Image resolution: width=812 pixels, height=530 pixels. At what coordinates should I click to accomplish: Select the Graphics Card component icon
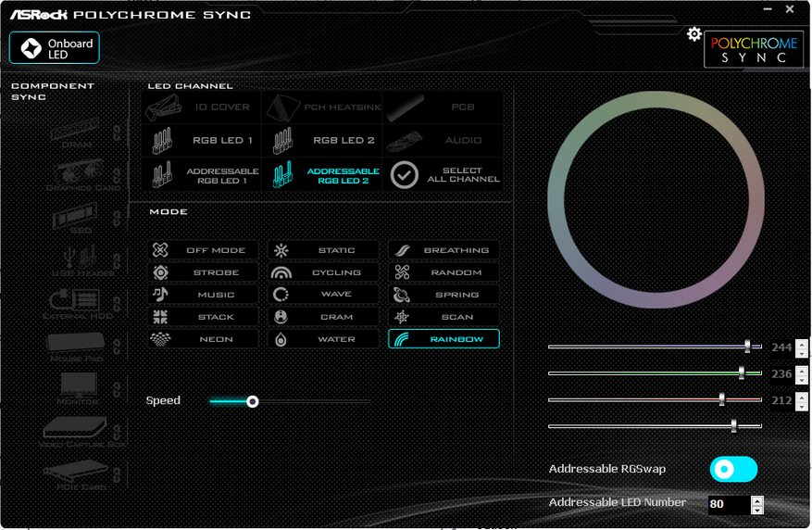pyautogui.click(x=78, y=171)
